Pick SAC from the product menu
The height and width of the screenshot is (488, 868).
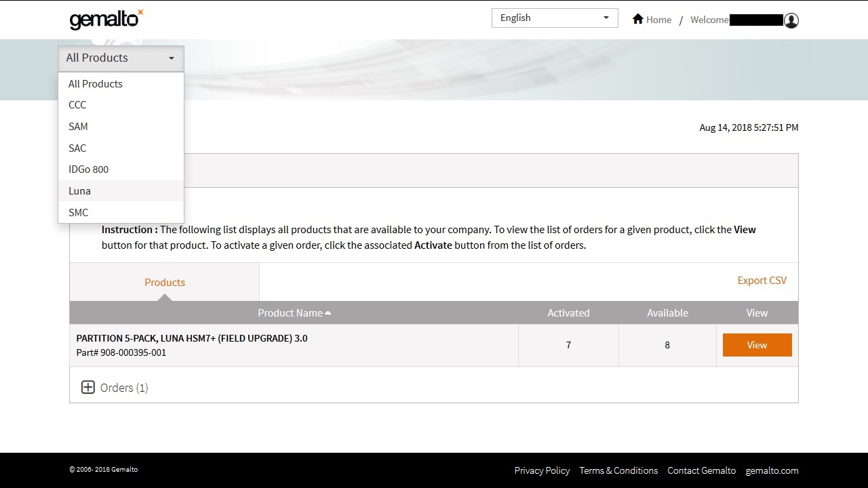(x=77, y=148)
